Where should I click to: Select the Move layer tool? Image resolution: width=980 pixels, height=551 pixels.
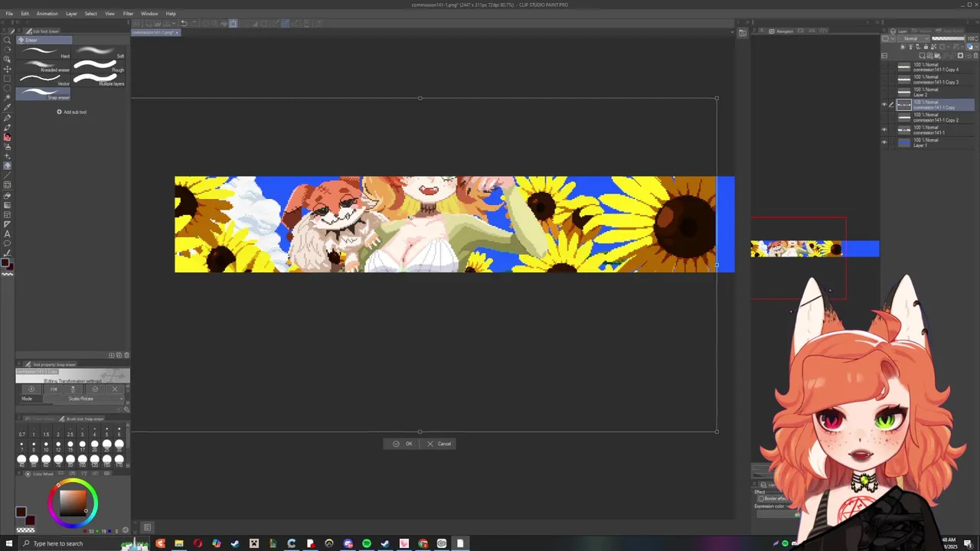pos(7,69)
